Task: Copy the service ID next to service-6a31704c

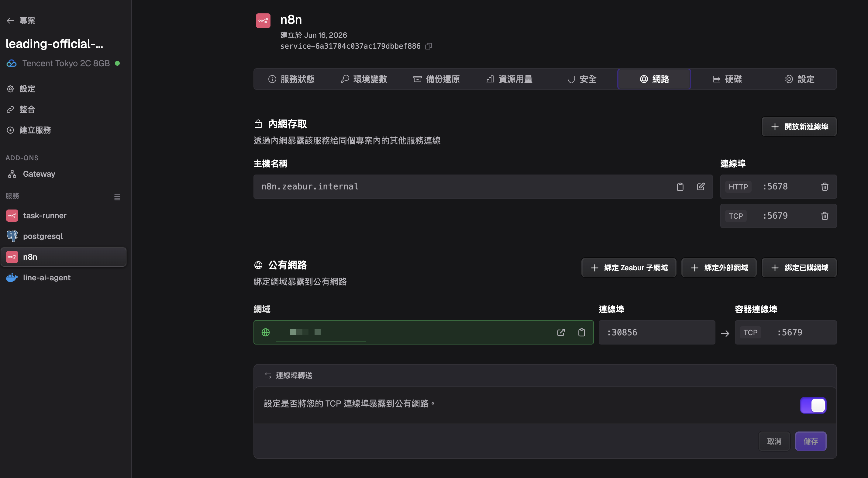Action: point(428,46)
